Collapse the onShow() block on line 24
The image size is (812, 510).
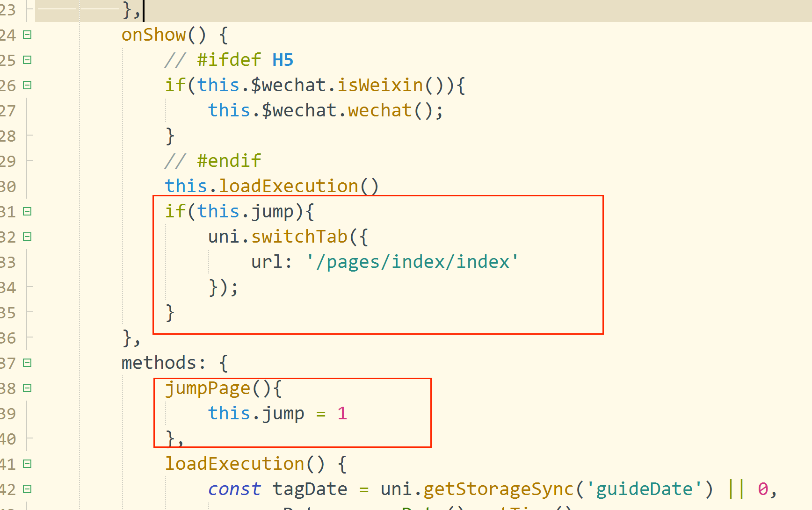click(27, 35)
